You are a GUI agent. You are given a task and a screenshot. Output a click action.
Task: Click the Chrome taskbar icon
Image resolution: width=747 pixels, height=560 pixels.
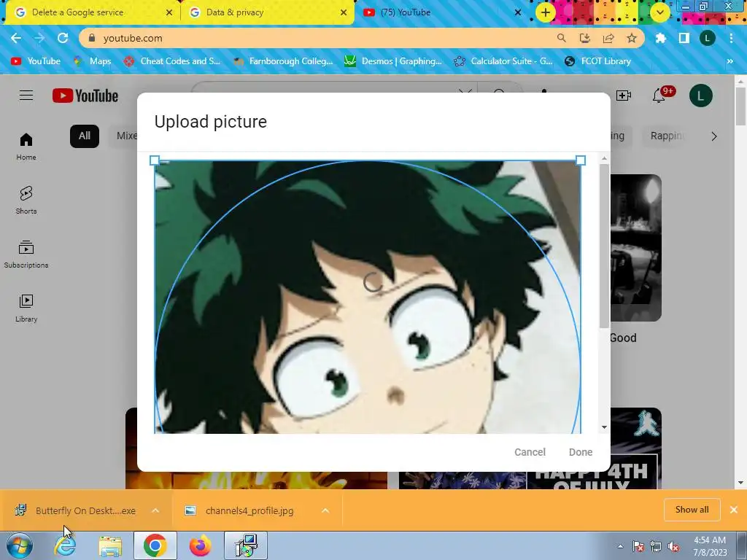(155, 545)
